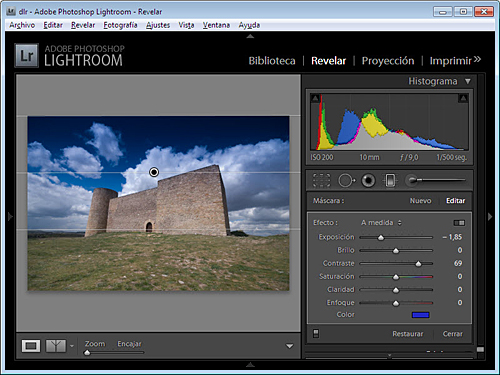Open the Ayuda menu

249,25
